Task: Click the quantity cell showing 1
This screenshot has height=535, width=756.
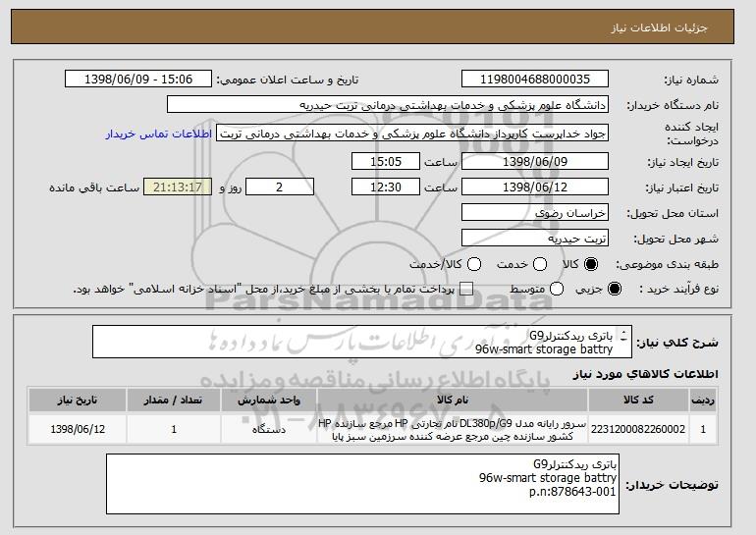Action: pos(174,429)
